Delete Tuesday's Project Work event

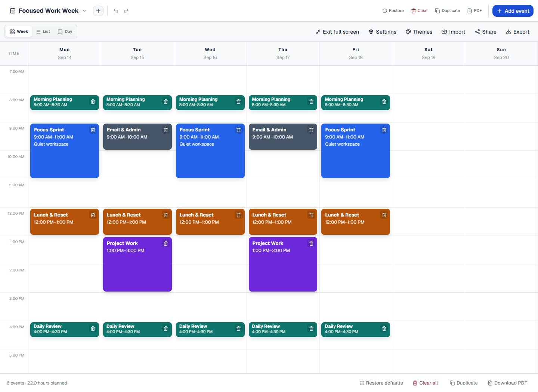(x=166, y=243)
